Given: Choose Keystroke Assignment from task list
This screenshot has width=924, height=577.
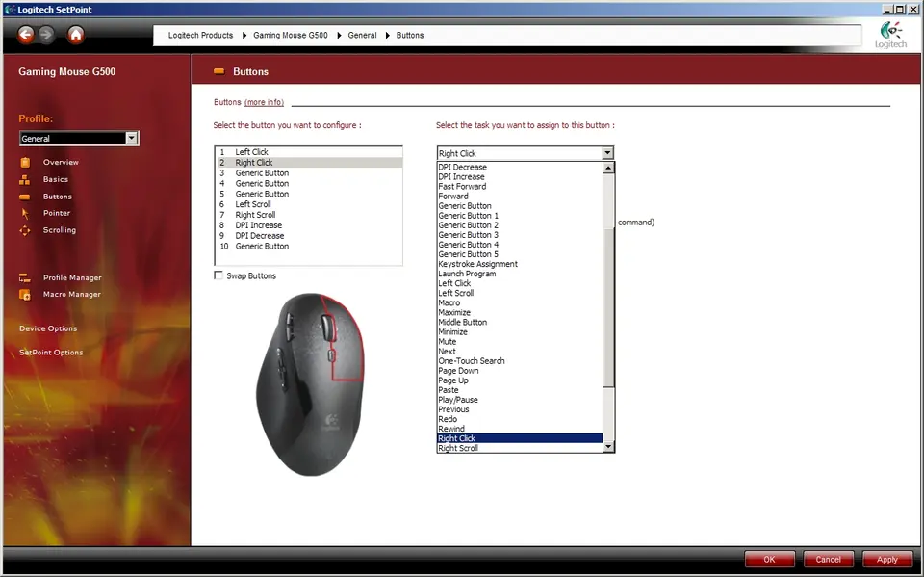Looking at the screenshot, I should (x=478, y=264).
